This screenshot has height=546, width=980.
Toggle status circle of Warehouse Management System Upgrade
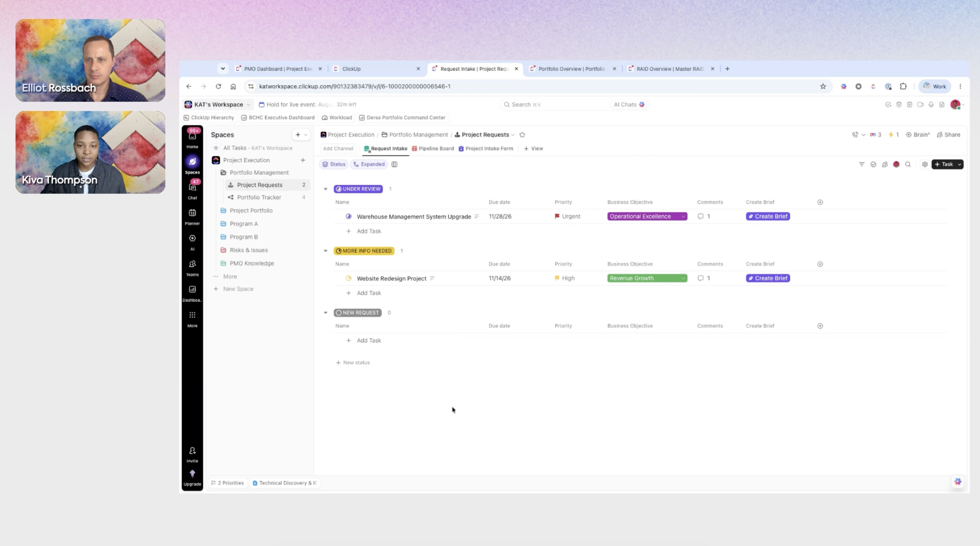click(349, 216)
